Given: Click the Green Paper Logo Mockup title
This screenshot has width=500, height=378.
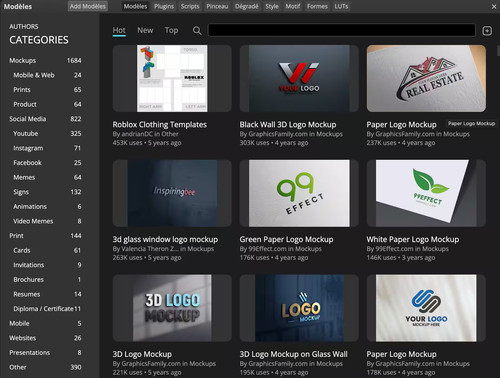Looking at the screenshot, I should click(x=286, y=239).
